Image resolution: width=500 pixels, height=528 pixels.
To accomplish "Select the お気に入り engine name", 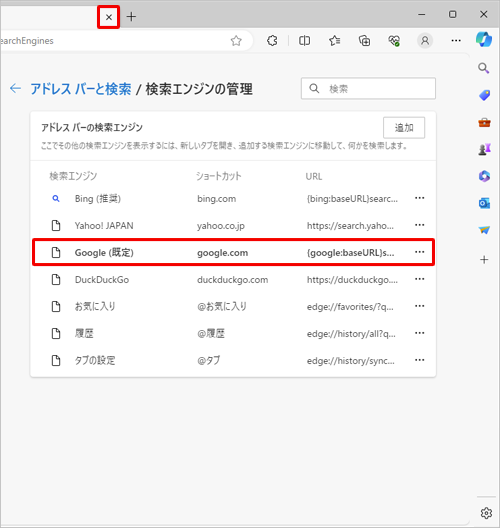I will 95,306.
